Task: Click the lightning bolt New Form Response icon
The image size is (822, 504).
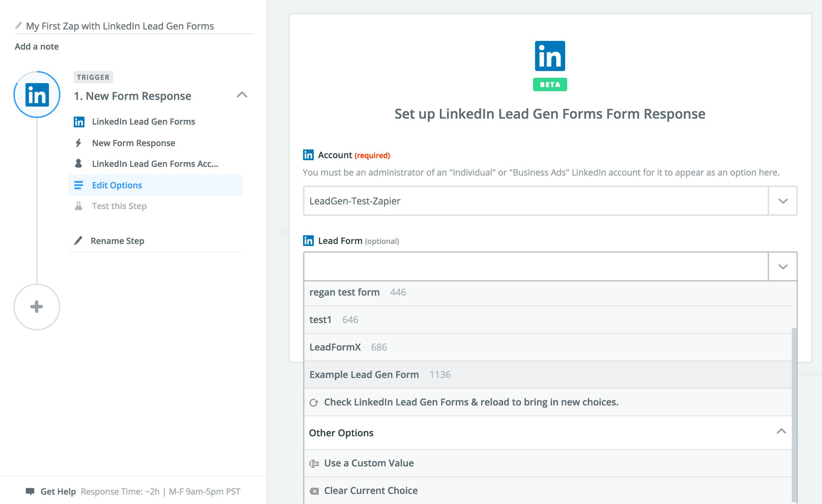Action: pyautogui.click(x=78, y=143)
